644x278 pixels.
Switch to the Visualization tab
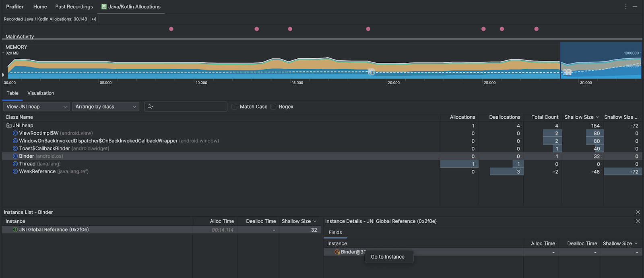pos(41,93)
